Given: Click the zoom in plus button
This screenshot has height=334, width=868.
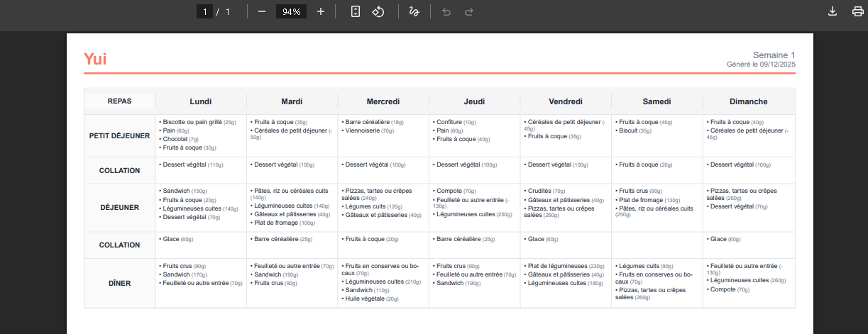Looking at the screenshot, I should point(321,11).
